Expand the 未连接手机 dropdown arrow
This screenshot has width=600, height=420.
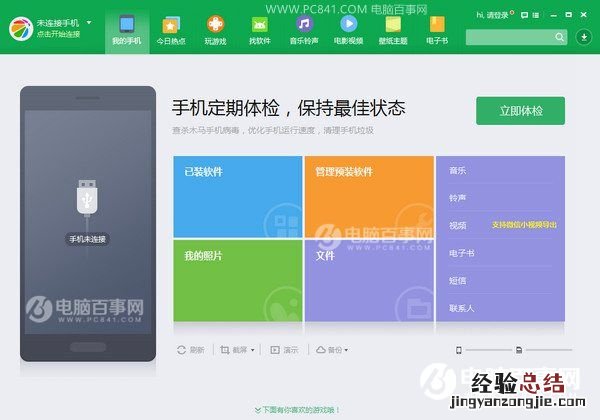tap(89, 23)
